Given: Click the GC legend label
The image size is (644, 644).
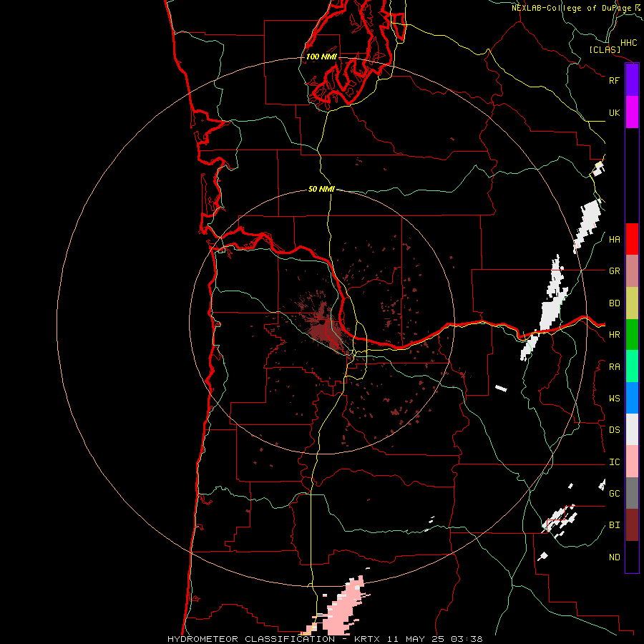Looking at the screenshot, I should [614, 494].
